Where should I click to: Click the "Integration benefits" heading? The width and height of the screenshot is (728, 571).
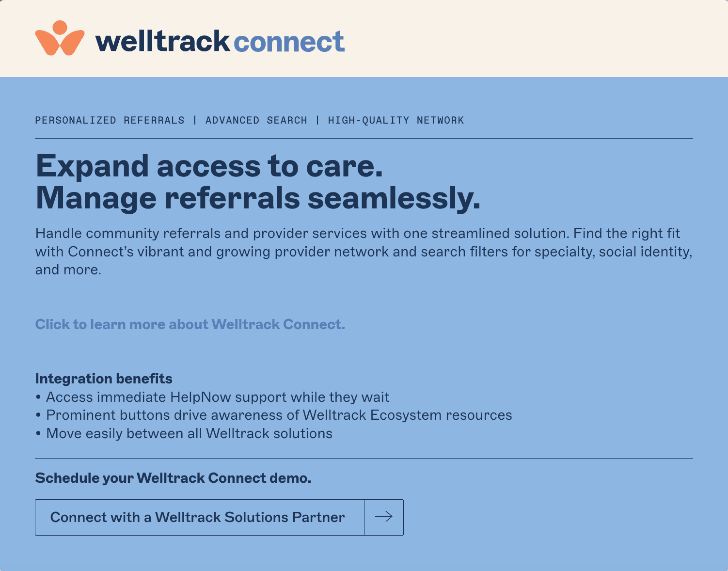104,379
